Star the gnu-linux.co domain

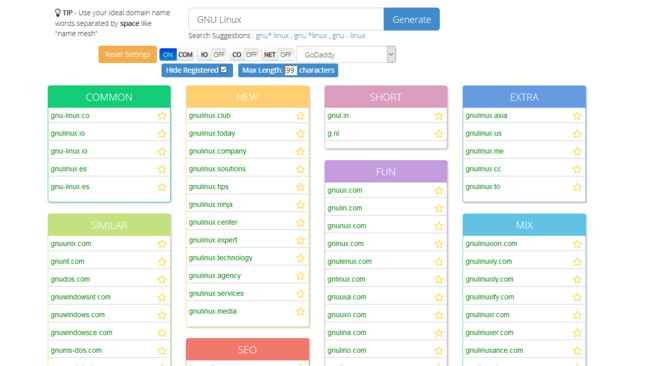click(x=162, y=116)
